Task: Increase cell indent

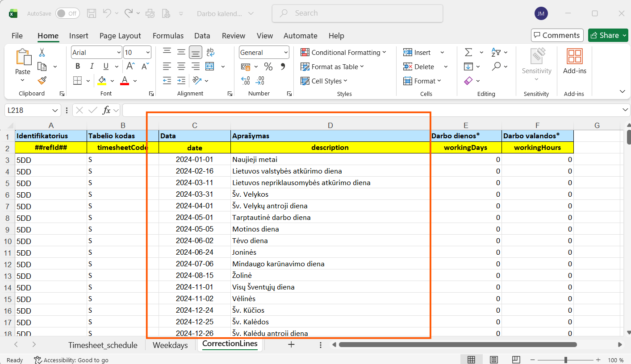Action: (x=181, y=81)
